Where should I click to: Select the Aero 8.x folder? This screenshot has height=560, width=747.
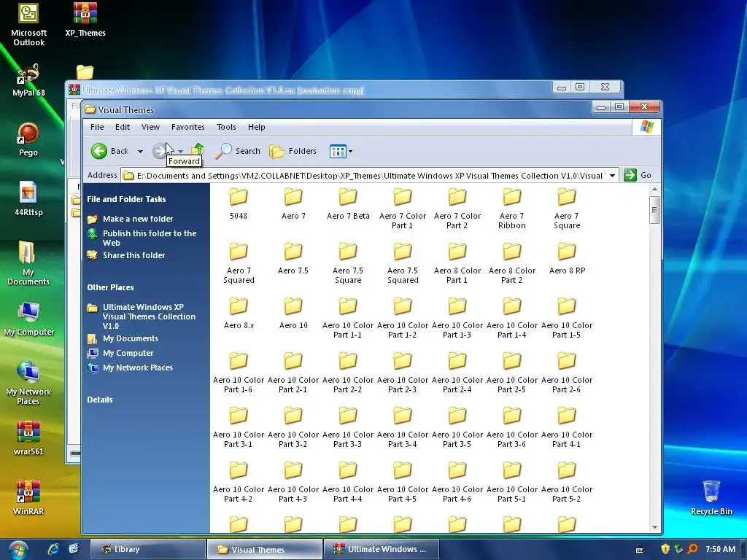[x=239, y=314]
